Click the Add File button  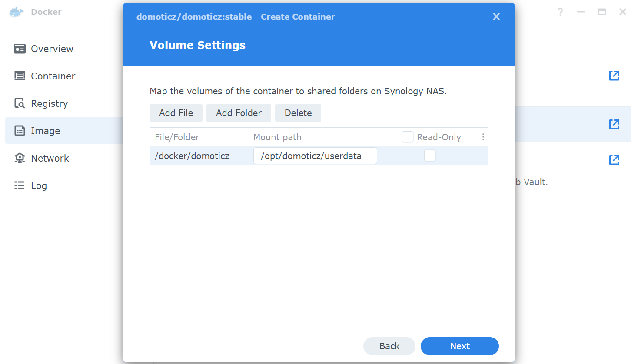pos(176,113)
